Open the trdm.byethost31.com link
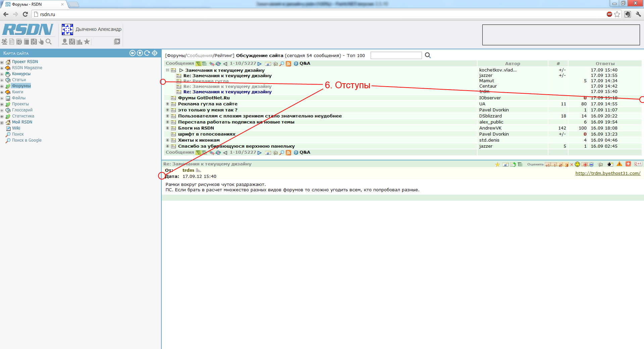 pos(608,173)
